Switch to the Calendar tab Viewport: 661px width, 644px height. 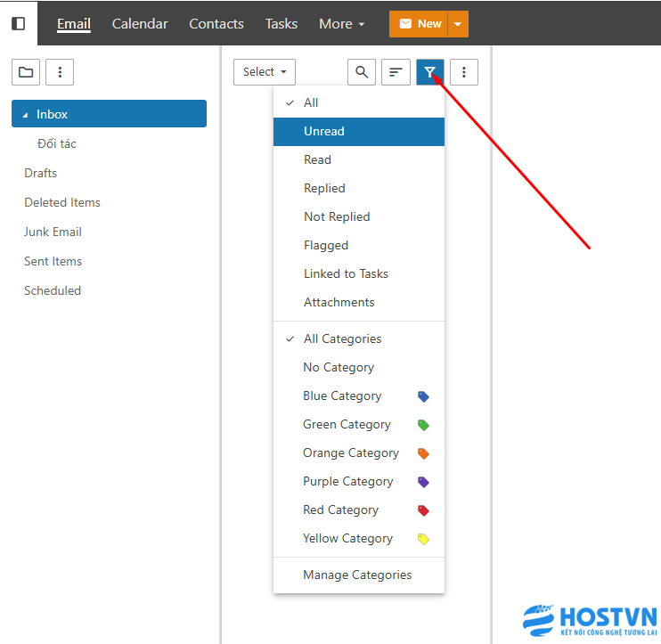click(x=140, y=24)
